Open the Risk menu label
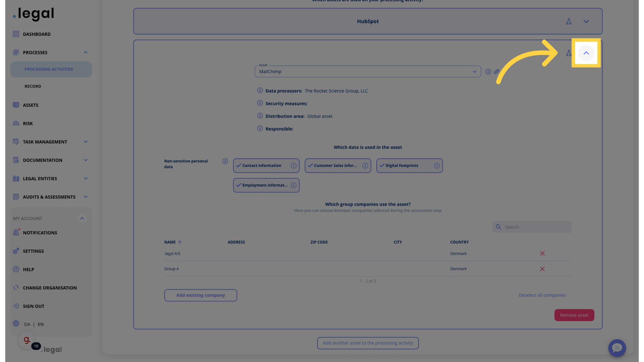Screen dimensions: 644x362 [x=28, y=123]
